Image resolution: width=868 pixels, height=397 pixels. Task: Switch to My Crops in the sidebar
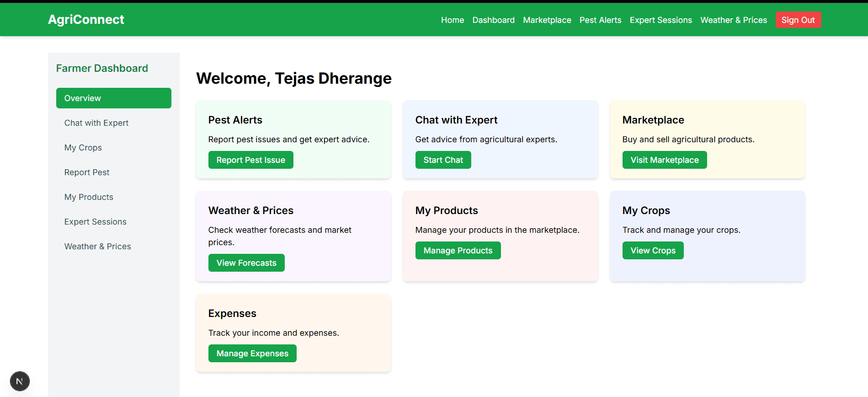[x=83, y=148]
